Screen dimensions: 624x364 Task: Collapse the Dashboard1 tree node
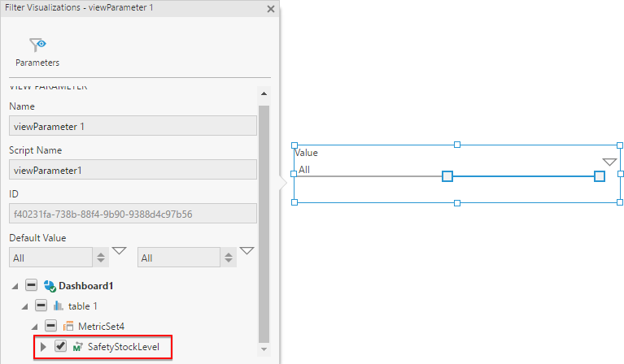15,286
